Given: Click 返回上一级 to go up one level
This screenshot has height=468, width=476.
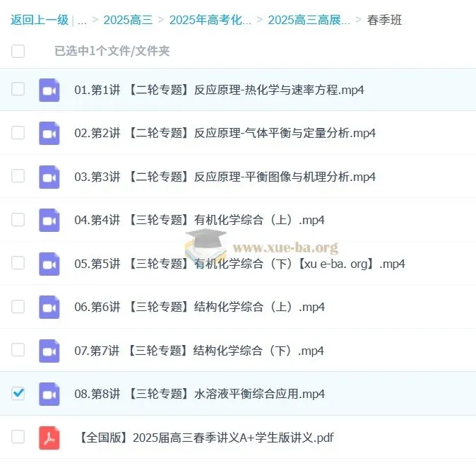Looking at the screenshot, I should click(x=40, y=20).
